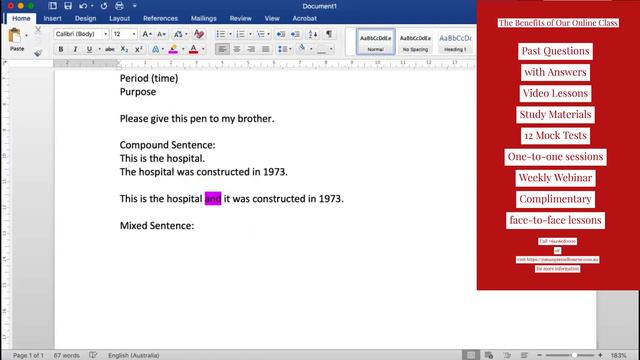Click the Change Case icon
The image size is (640, 360).
click(178, 34)
